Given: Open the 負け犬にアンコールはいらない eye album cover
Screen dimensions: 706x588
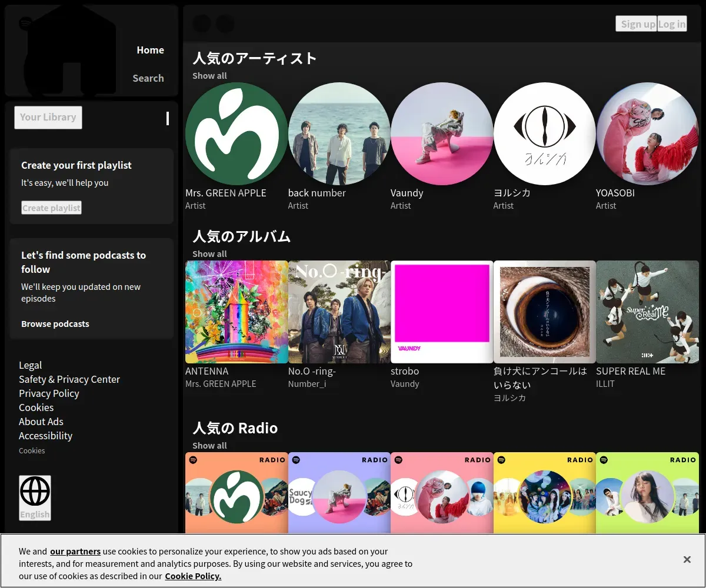Looking at the screenshot, I should [x=545, y=312].
